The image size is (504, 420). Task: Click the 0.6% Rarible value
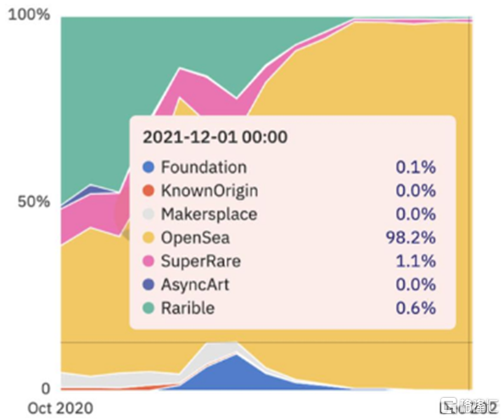click(416, 308)
